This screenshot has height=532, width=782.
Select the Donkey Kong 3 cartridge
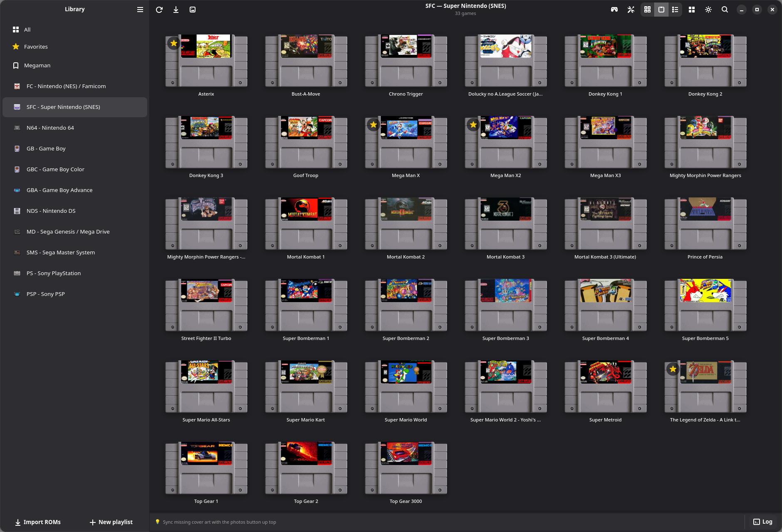pyautogui.click(x=206, y=142)
